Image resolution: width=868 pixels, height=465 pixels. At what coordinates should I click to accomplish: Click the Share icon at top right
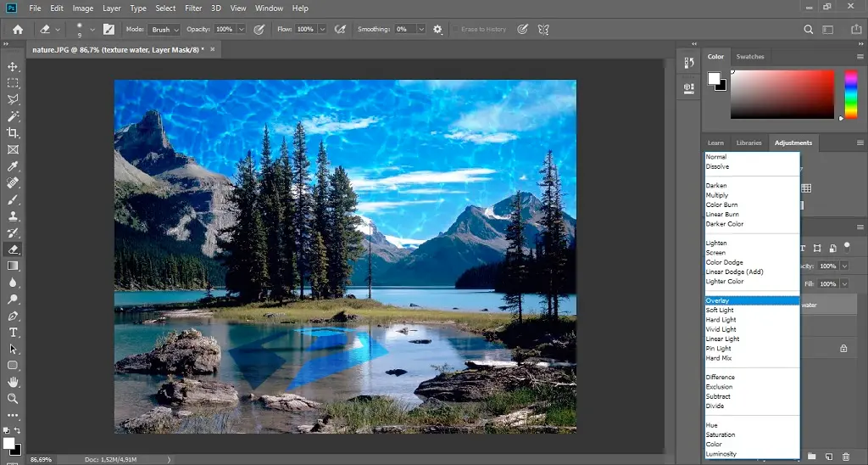(856, 30)
